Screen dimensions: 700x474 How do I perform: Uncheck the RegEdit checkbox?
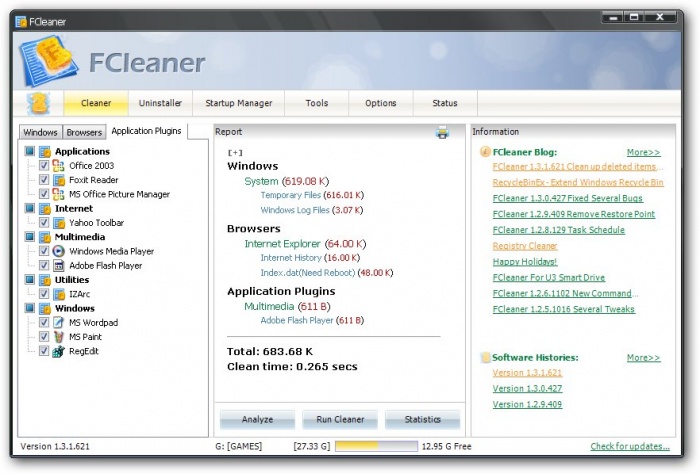tap(44, 351)
